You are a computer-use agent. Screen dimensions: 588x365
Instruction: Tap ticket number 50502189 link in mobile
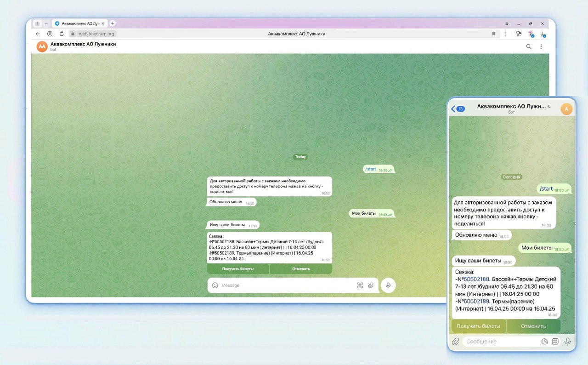click(477, 301)
